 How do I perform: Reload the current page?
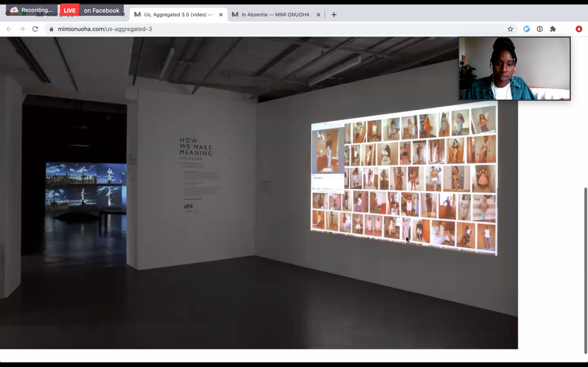pos(35,29)
